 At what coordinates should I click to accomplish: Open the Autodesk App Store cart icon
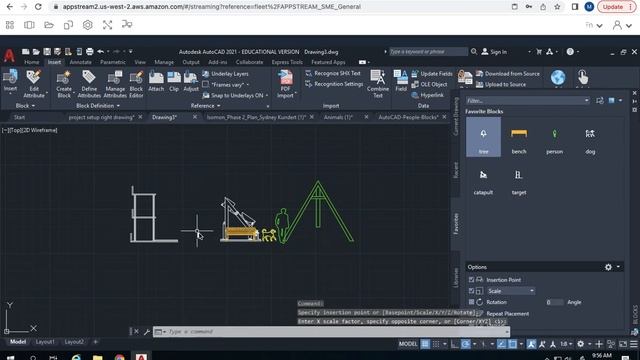pos(539,51)
